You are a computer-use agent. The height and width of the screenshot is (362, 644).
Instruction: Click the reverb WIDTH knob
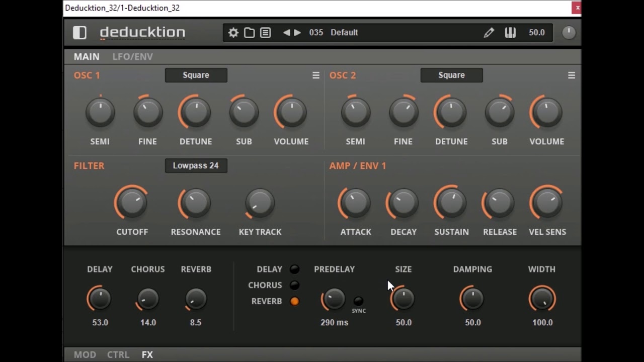[x=542, y=299]
